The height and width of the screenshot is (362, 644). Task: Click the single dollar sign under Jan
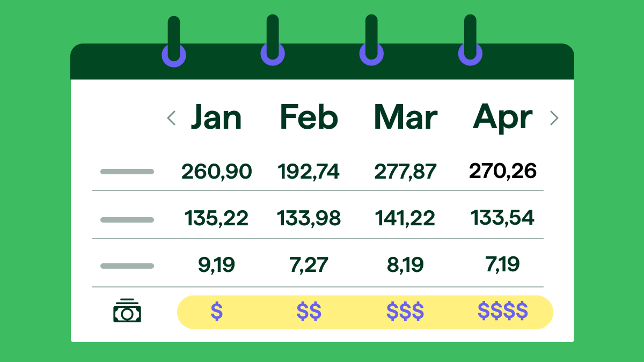[x=216, y=311]
